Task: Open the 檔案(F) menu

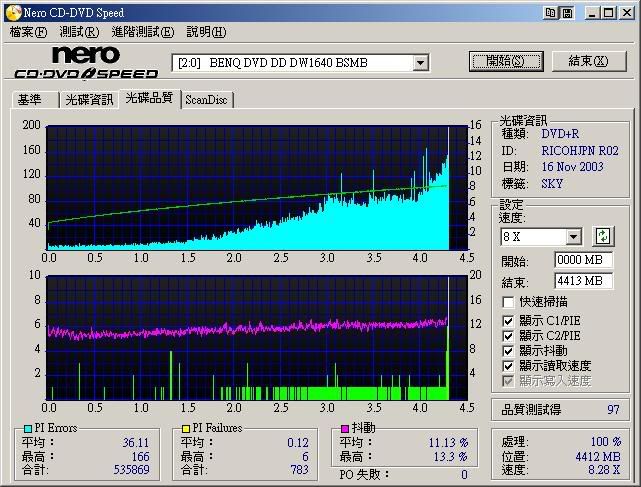Action: point(28,32)
